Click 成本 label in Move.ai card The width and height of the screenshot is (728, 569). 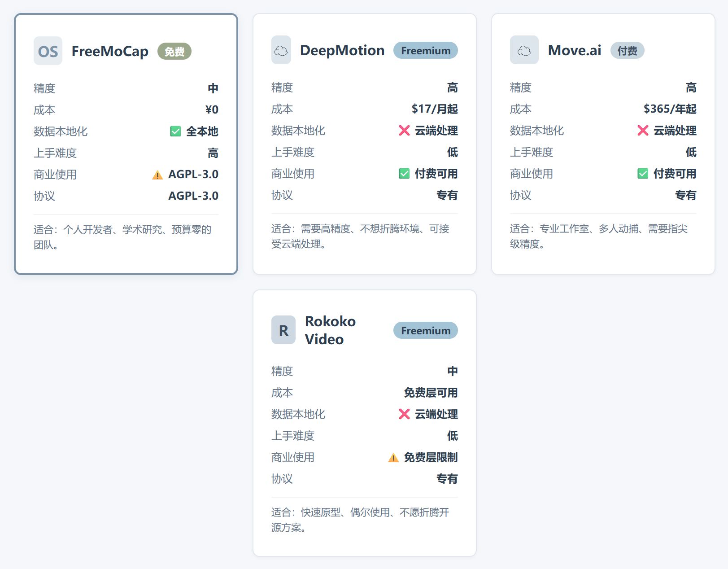coord(521,109)
